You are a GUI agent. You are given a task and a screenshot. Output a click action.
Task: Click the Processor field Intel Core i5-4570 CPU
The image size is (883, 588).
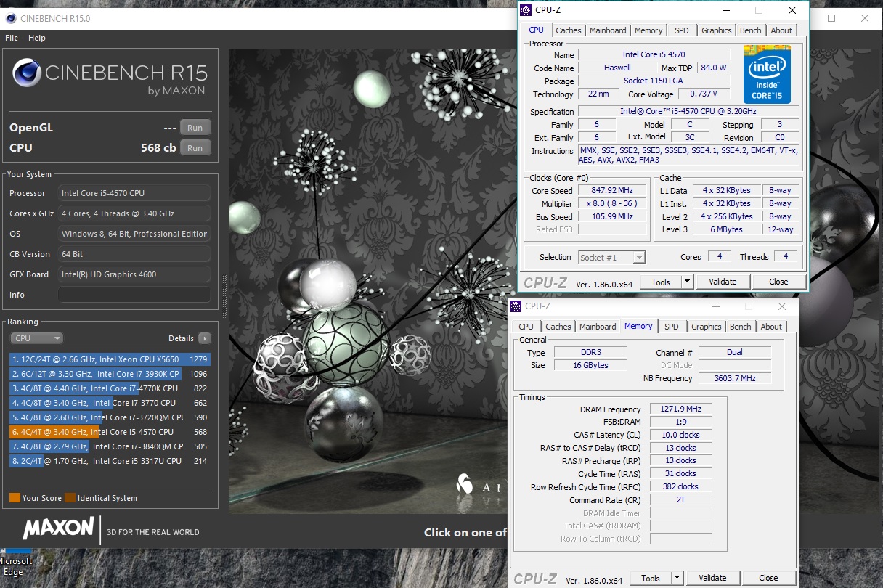(134, 193)
